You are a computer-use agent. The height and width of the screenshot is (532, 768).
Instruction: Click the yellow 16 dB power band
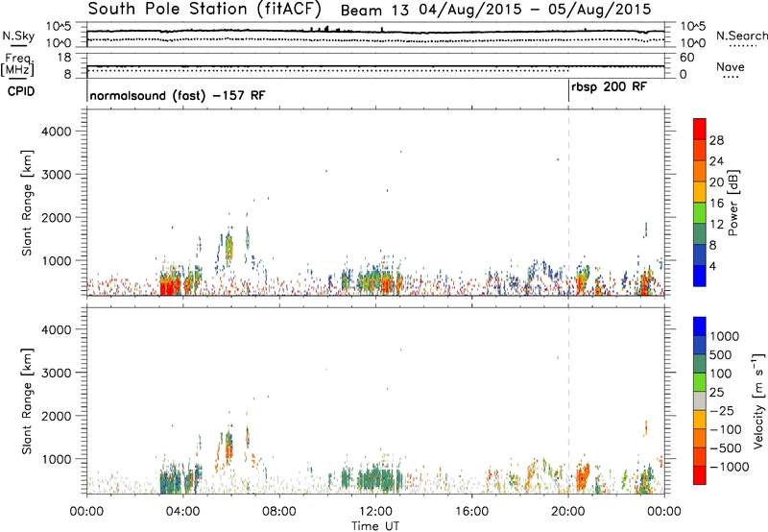point(700,192)
